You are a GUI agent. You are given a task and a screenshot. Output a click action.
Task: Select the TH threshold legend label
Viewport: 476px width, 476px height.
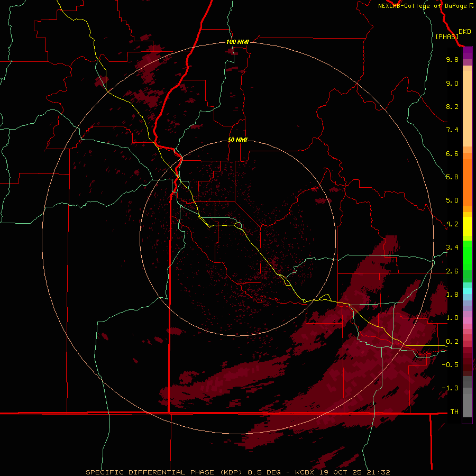(x=454, y=412)
